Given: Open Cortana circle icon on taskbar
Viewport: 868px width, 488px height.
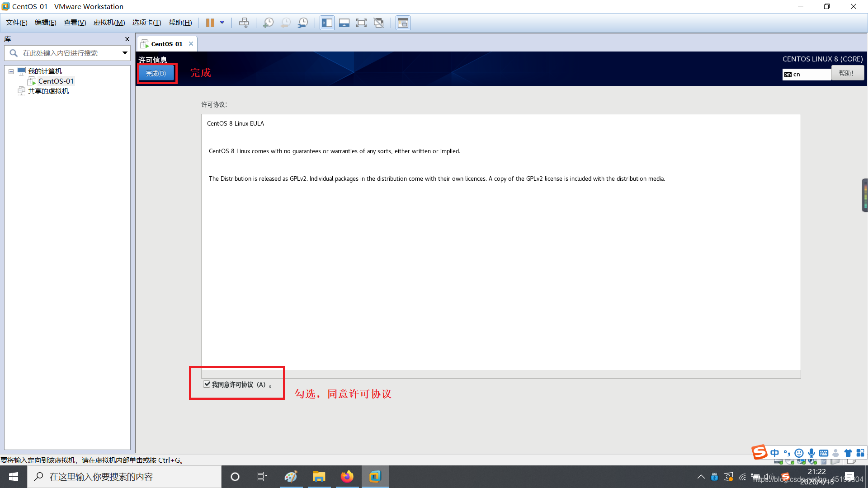Looking at the screenshot, I should tap(235, 477).
